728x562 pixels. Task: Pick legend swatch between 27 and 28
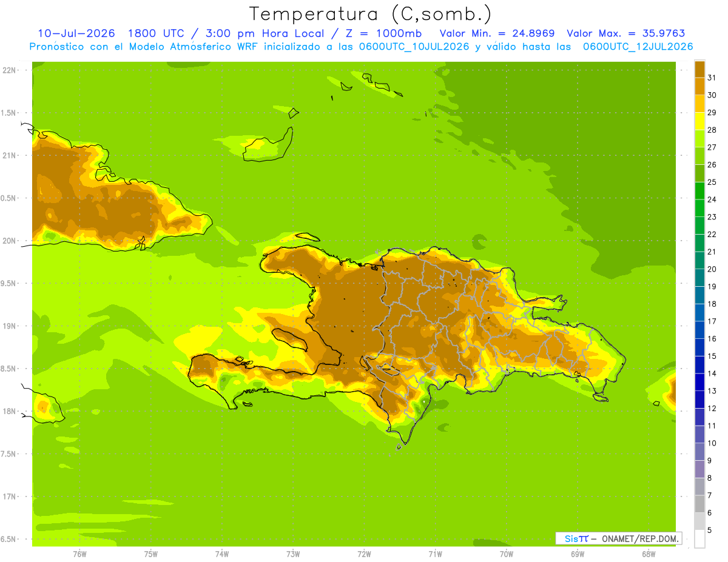pos(699,139)
